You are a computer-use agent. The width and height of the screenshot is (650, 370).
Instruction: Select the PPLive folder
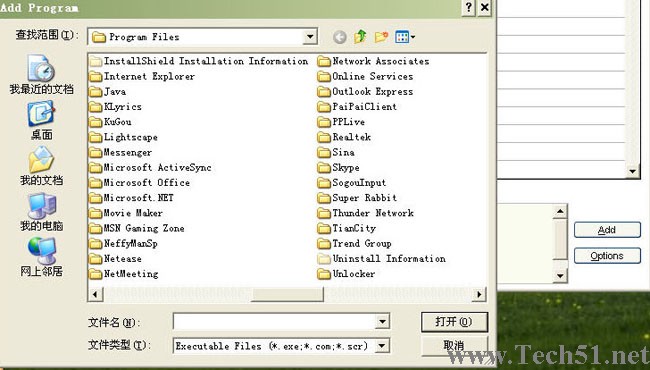click(341, 122)
